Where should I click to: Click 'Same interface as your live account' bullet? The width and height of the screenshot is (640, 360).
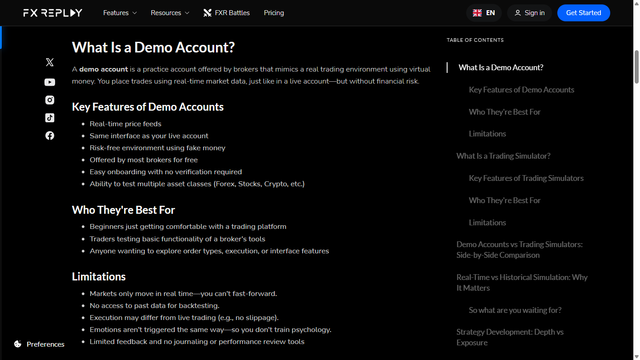pyautogui.click(x=149, y=136)
